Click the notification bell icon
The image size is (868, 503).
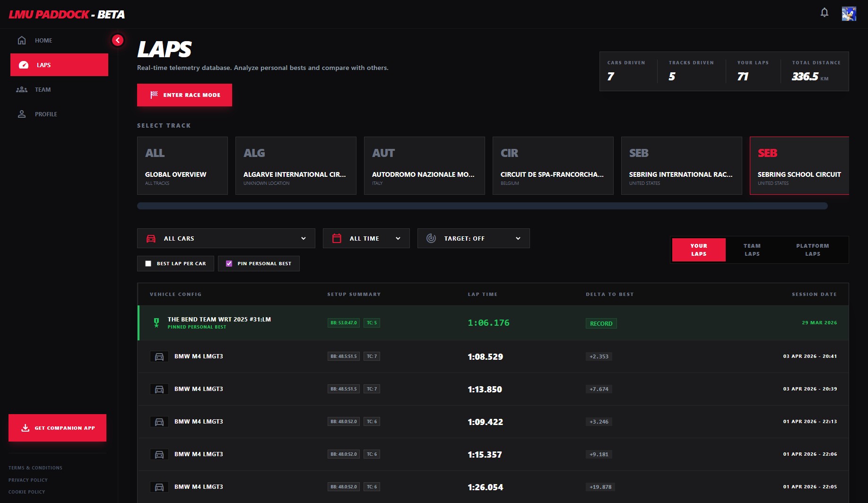(824, 13)
